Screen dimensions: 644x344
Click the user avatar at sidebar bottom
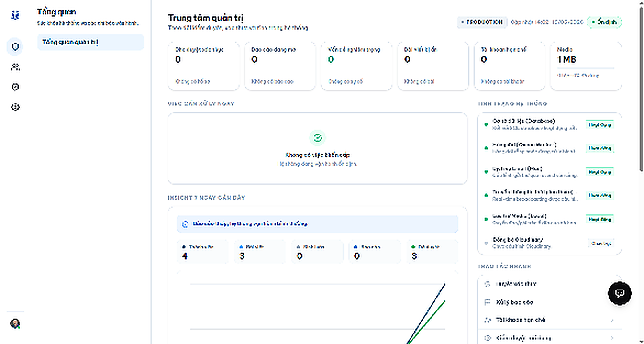(15, 324)
